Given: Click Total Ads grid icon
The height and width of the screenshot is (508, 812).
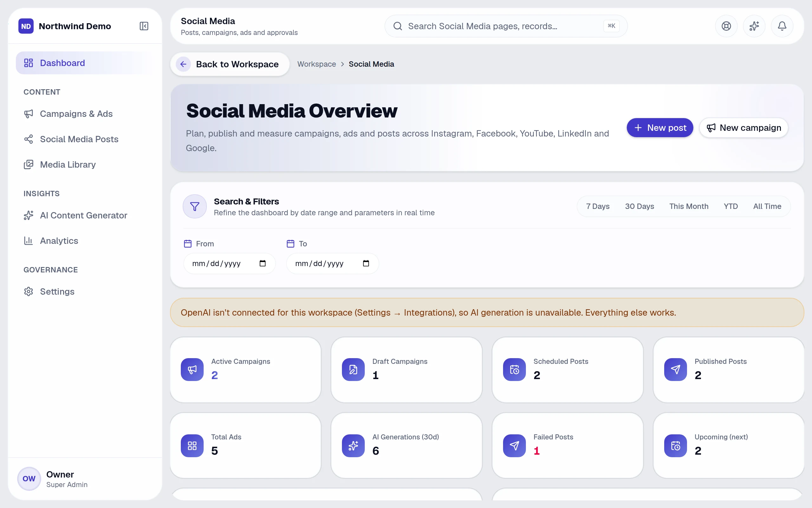Looking at the screenshot, I should coord(192,445).
